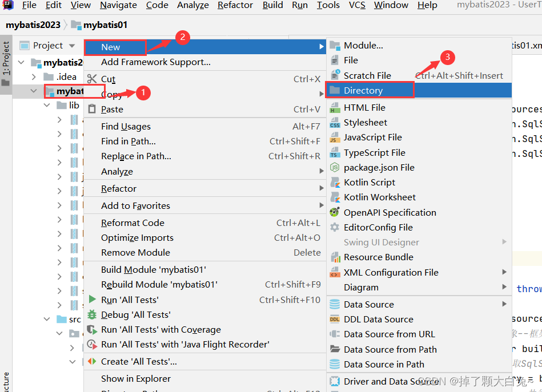Click the TypeScript File TS icon

(x=335, y=152)
